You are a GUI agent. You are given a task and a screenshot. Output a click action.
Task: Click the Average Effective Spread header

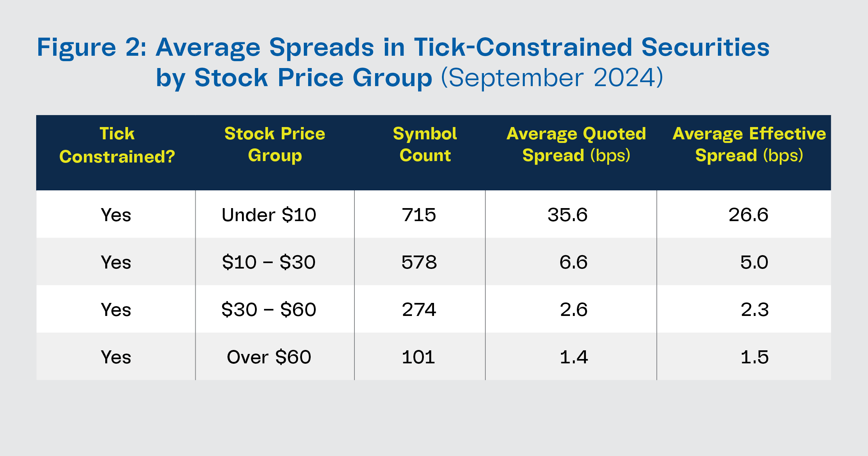[x=749, y=144]
